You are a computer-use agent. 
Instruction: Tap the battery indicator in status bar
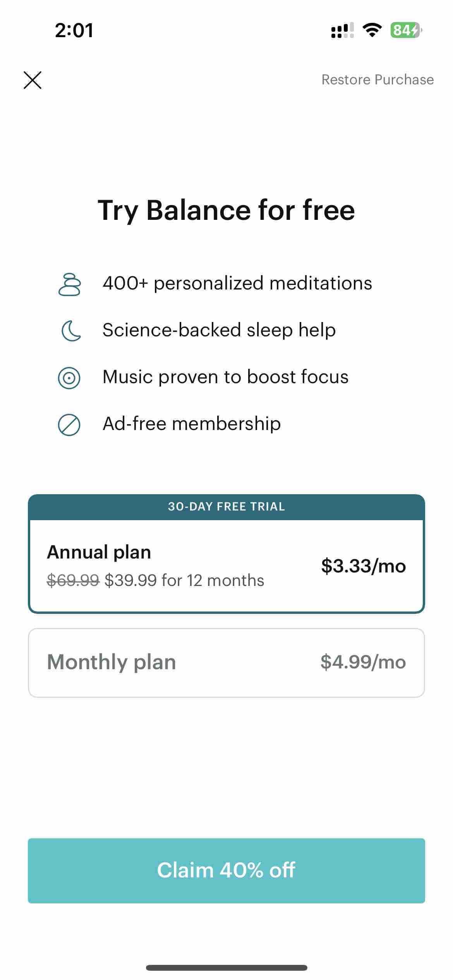pos(406,30)
